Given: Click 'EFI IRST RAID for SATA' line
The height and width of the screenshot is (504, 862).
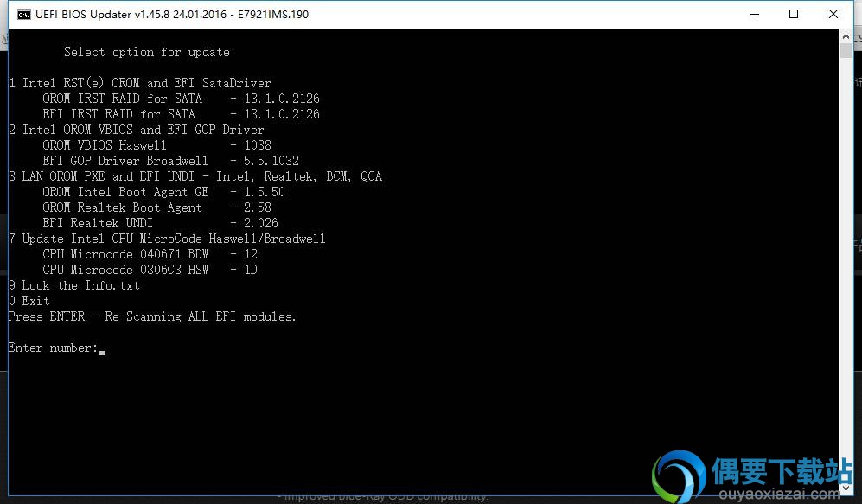Looking at the screenshot, I should [x=181, y=114].
